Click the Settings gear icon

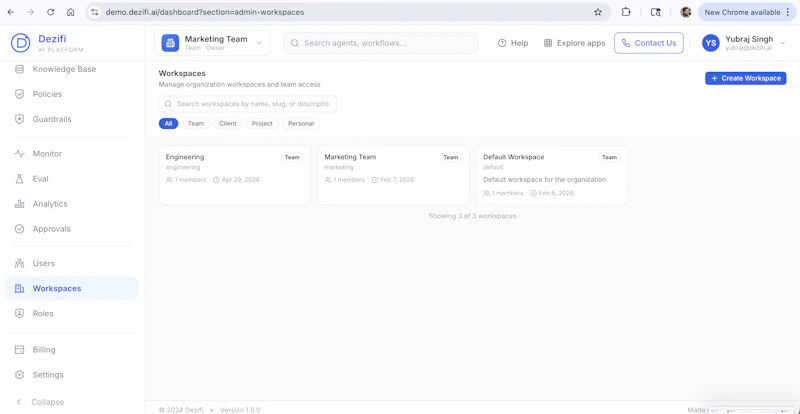(19, 375)
